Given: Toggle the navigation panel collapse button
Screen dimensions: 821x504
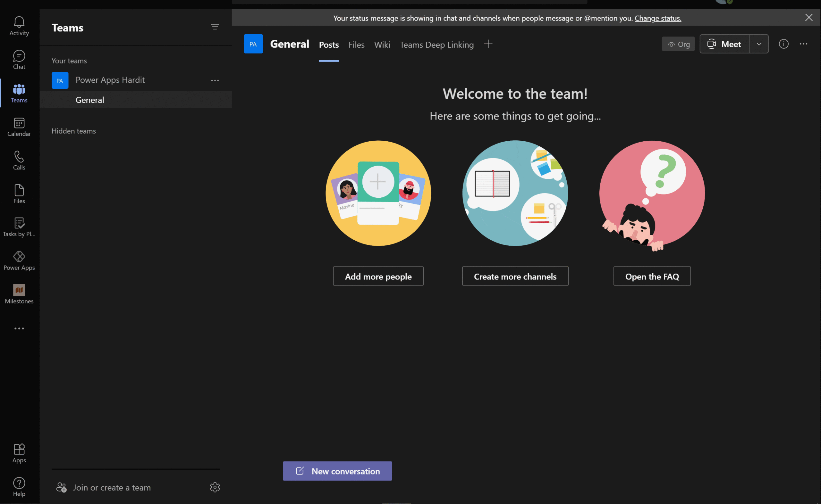Looking at the screenshot, I should pyautogui.click(x=215, y=27).
